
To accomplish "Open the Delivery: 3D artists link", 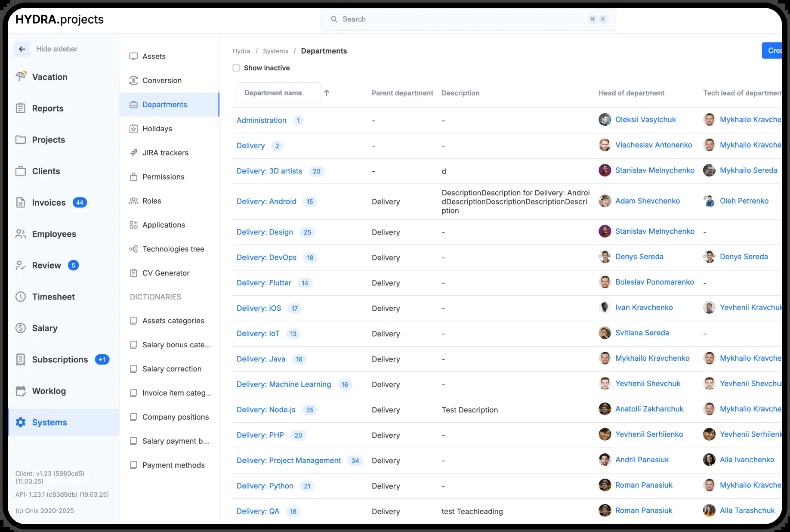I will click(x=269, y=171).
